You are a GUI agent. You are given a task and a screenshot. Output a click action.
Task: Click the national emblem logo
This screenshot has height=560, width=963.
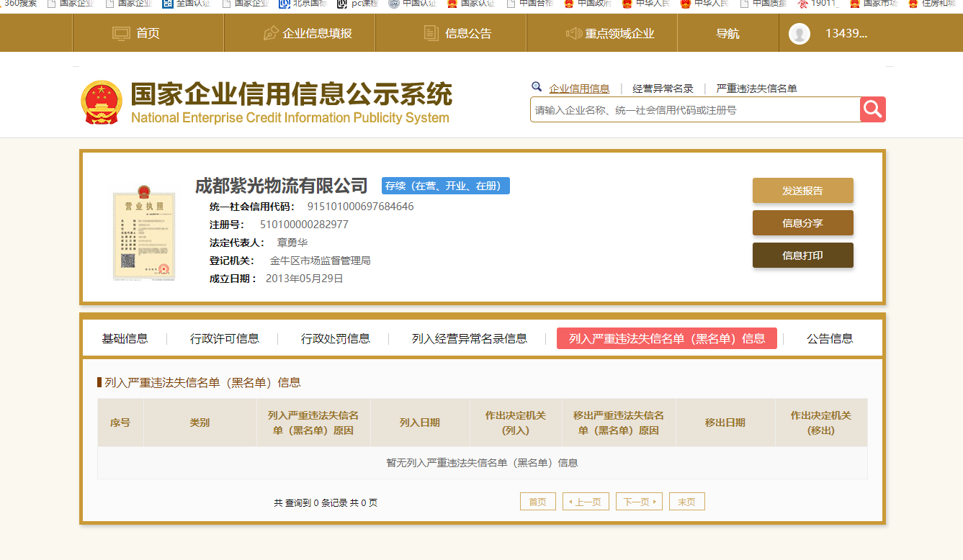[102, 102]
